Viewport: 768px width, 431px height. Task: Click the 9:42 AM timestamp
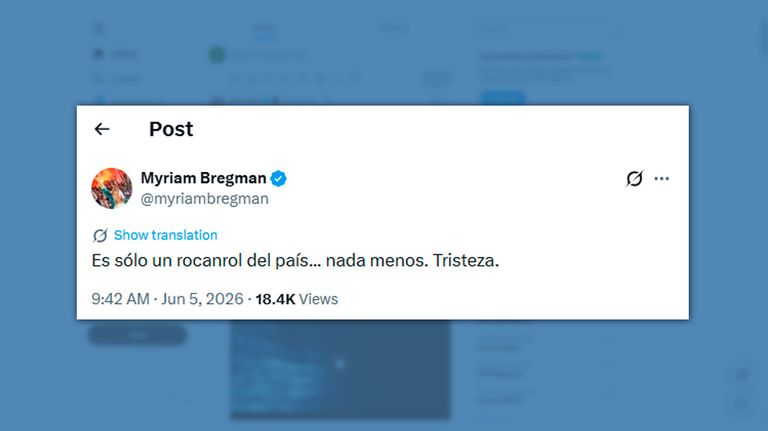(120, 299)
